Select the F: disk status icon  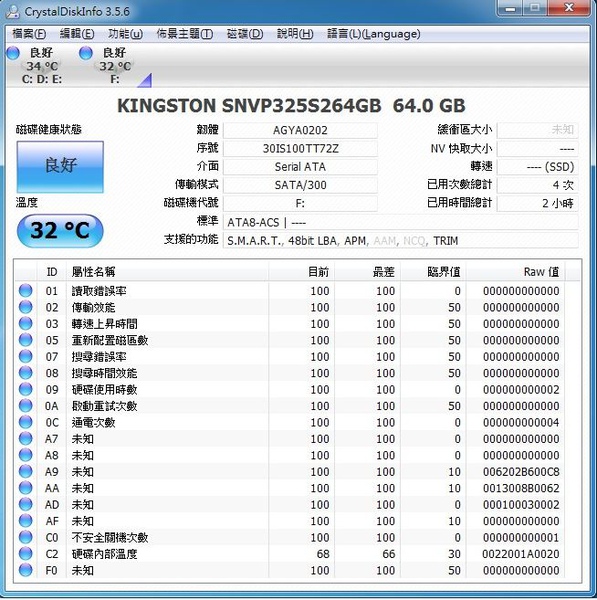tap(86, 53)
